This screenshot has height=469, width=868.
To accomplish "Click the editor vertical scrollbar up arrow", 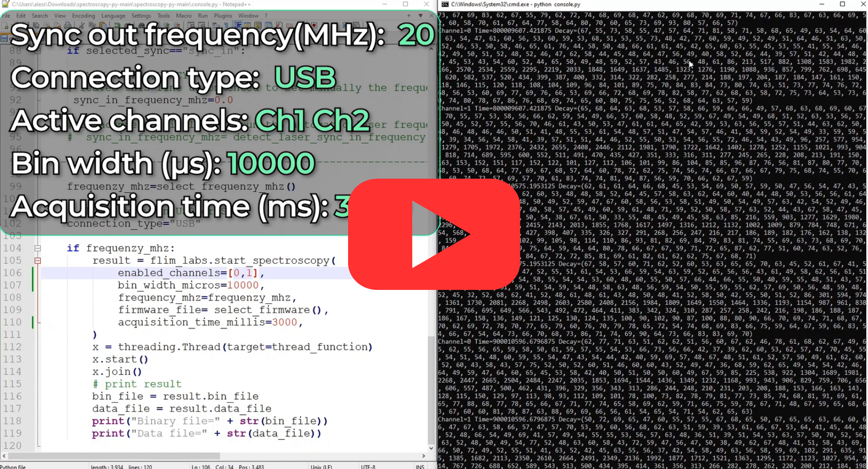I will [x=431, y=48].
